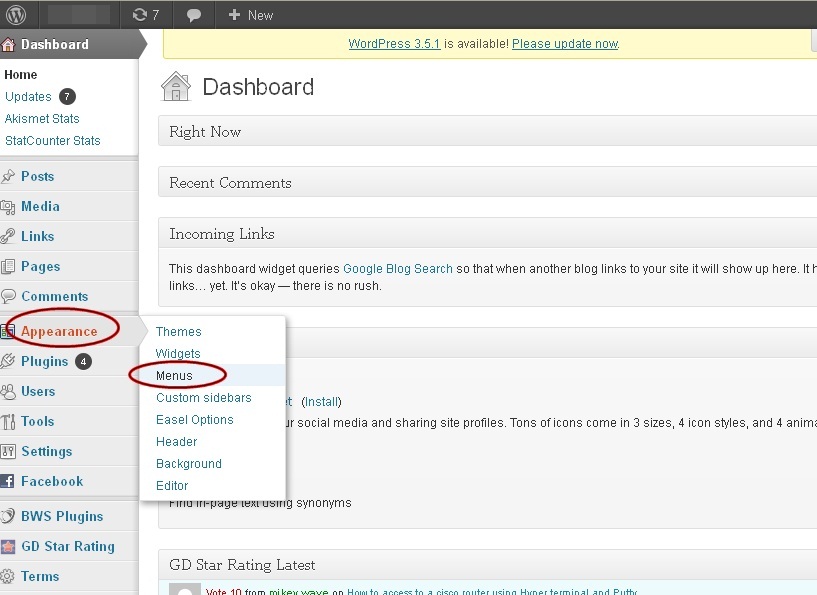Select Background in Appearance flyout
The height and width of the screenshot is (595, 817).
(189, 464)
